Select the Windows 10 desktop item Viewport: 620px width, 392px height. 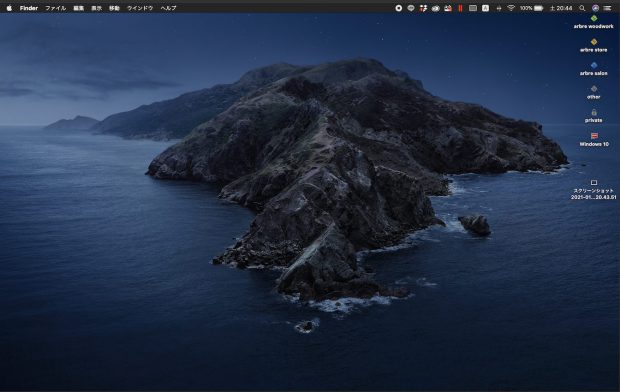pyautogui.click(x=594, y=140)
